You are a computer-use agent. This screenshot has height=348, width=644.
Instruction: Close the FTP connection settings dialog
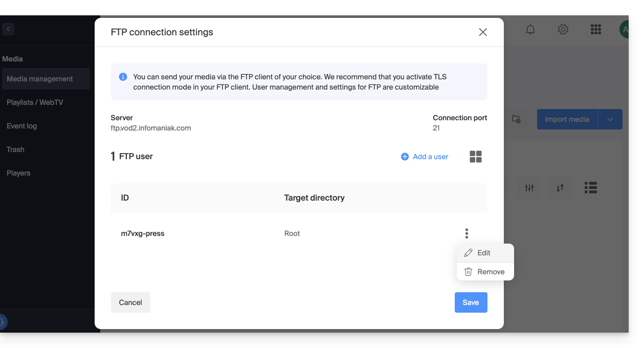coord(482,32)
